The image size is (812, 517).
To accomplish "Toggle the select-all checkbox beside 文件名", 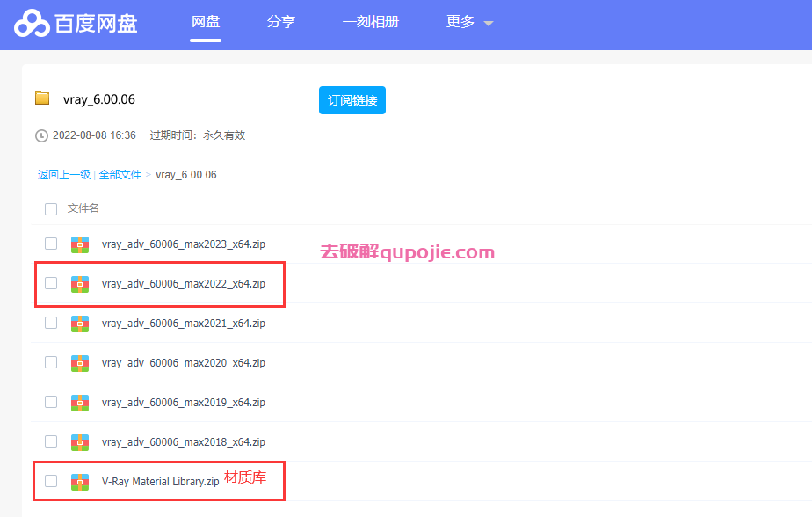I will pyautogui.click(x=51, y=209).
